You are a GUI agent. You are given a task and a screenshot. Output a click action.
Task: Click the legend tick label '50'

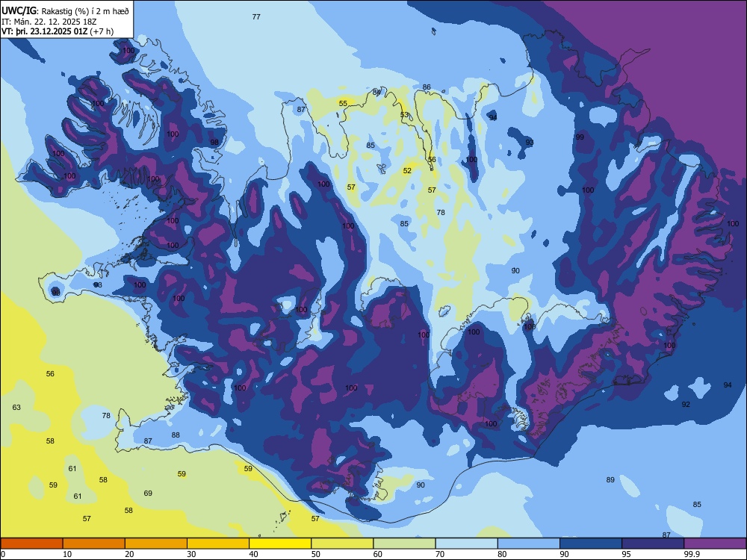tap(315, 554)
